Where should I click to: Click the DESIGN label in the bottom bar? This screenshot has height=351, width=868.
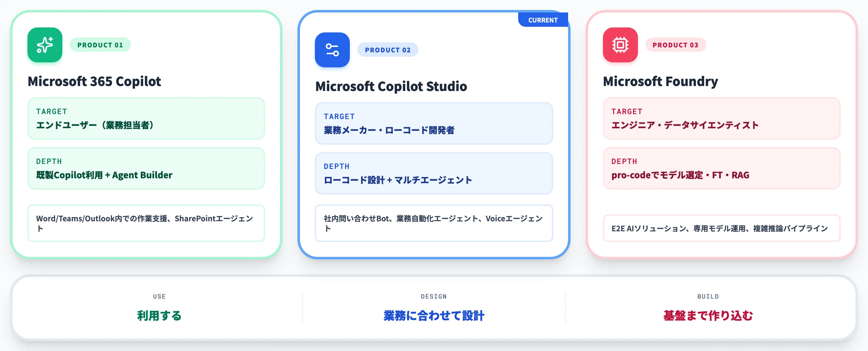tap(434, 296)
